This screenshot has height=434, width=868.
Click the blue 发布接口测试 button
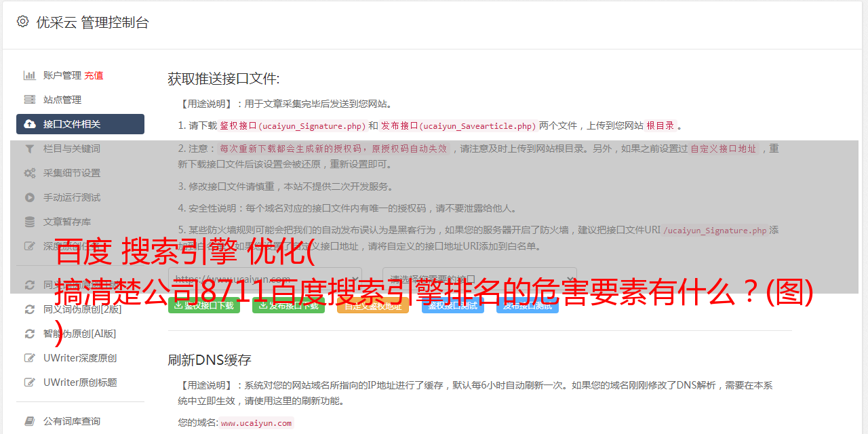(528, 305)
